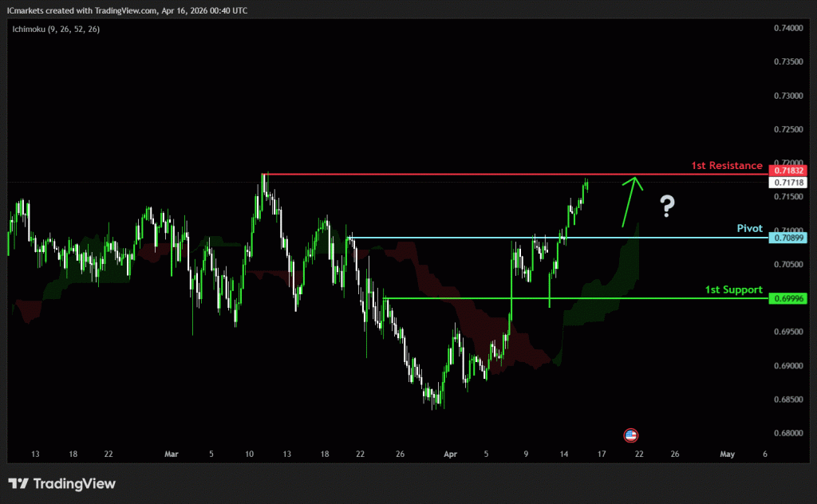Select the green upward arrow drawing
The image size is (817, 504).
click(631, 199)
